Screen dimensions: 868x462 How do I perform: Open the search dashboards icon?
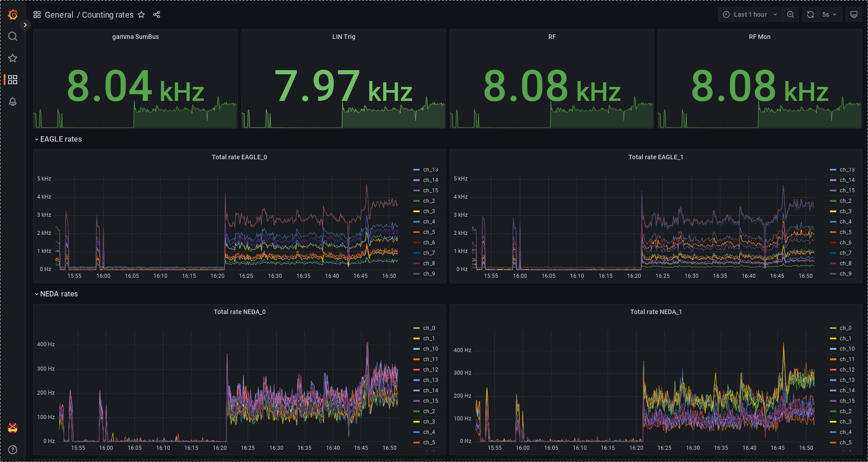pyautogui.click(x=13, y=36)
